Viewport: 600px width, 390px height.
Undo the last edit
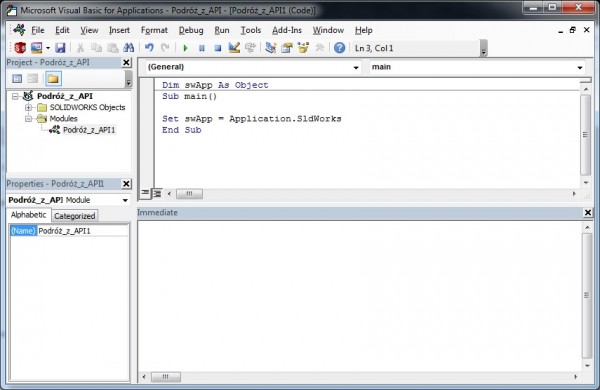[x=149, y=48]
